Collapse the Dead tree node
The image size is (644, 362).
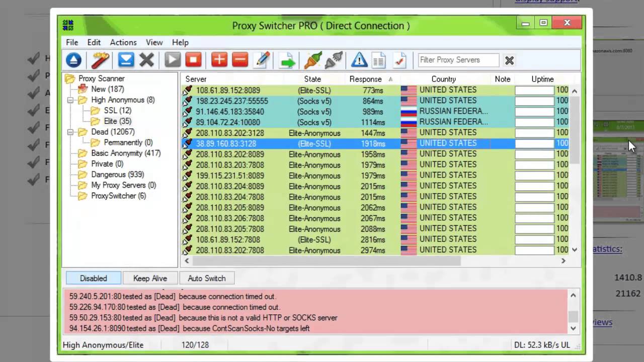point(70,132)
